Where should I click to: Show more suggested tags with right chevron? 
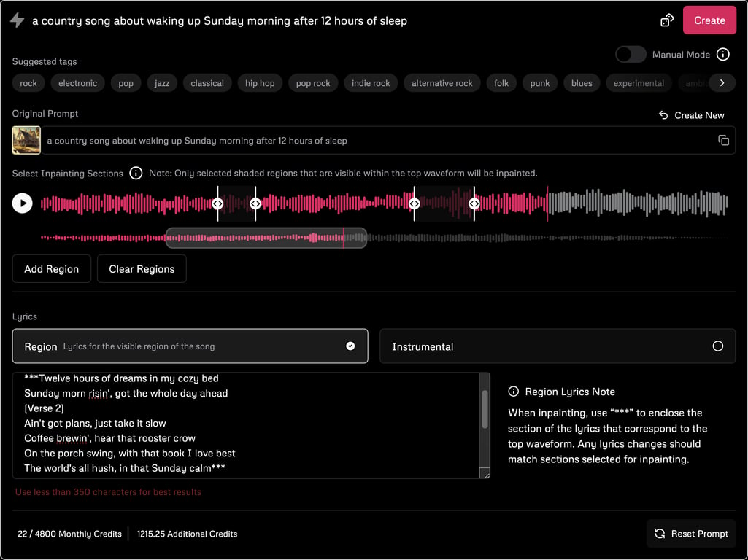tap(722, 83)
